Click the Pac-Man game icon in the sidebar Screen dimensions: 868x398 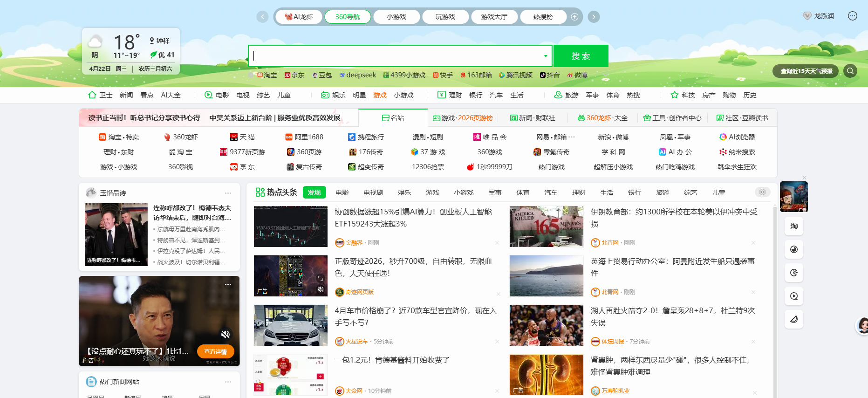(794, 273)
